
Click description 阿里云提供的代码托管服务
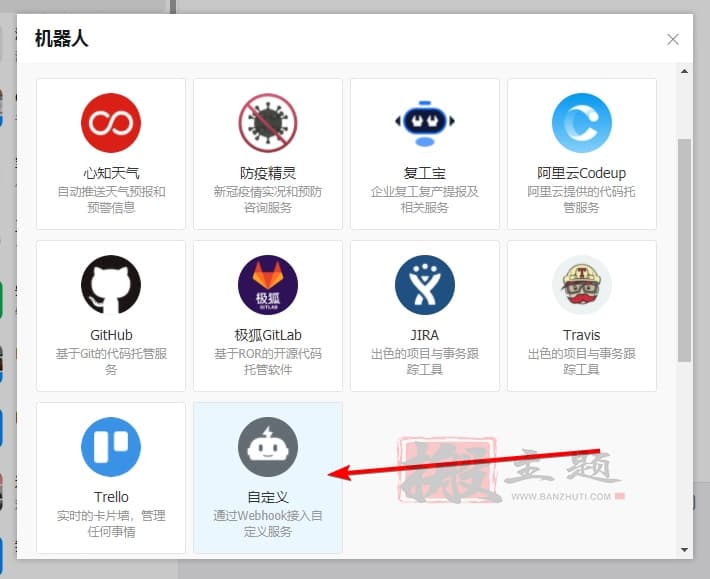point(582,200)
